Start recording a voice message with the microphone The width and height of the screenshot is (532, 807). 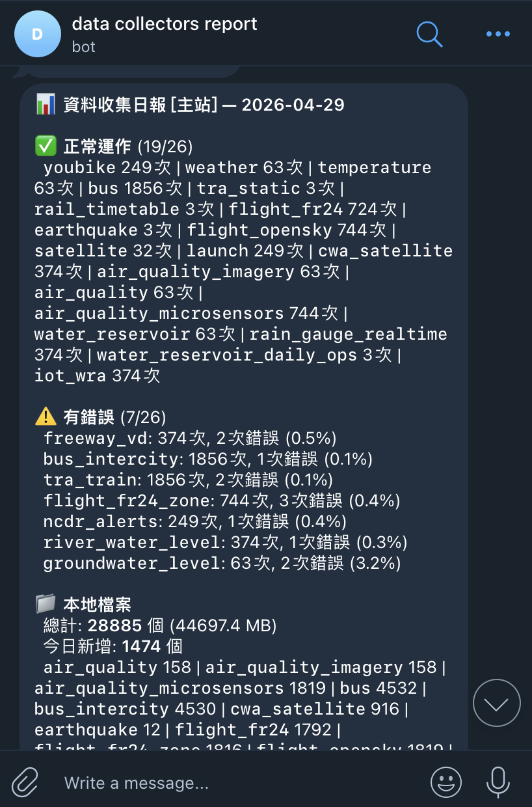pyautogui.click(x=498, y=782)
